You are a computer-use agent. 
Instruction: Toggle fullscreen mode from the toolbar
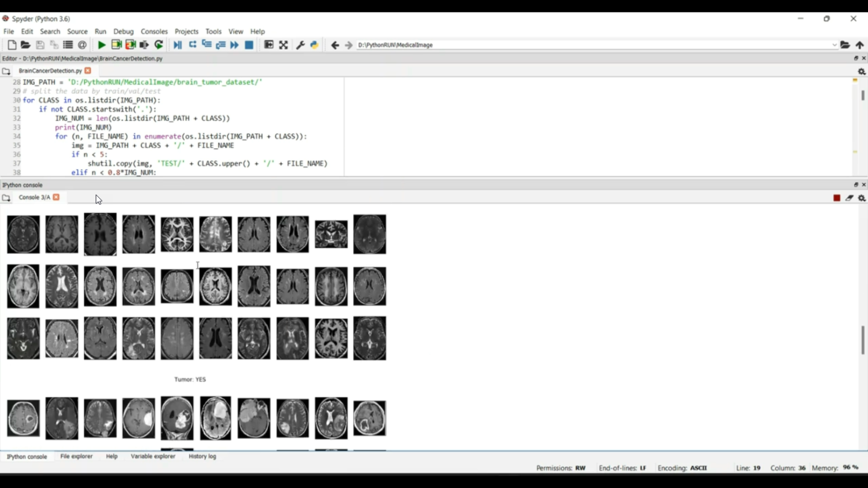283,45
